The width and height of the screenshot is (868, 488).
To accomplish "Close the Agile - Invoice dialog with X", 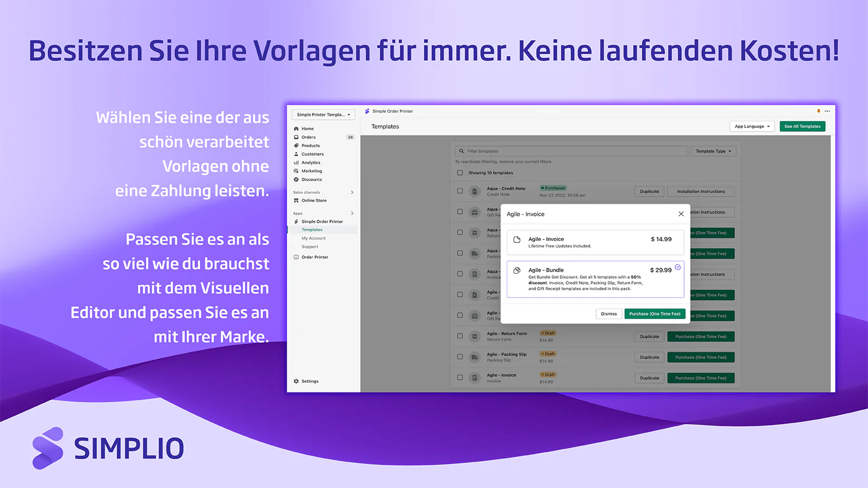I will point(681,214).
